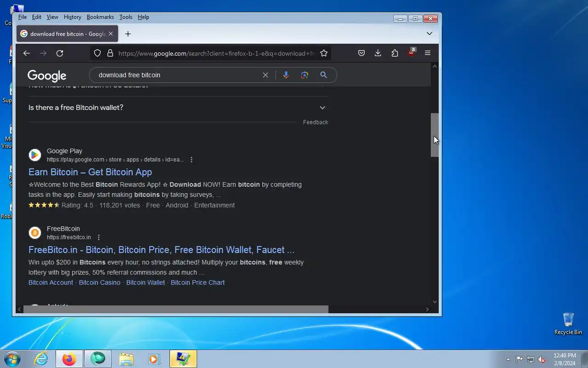588x368 pixels.
Task: Open options for FreeBitcoin result
Action: pos(98,237)
